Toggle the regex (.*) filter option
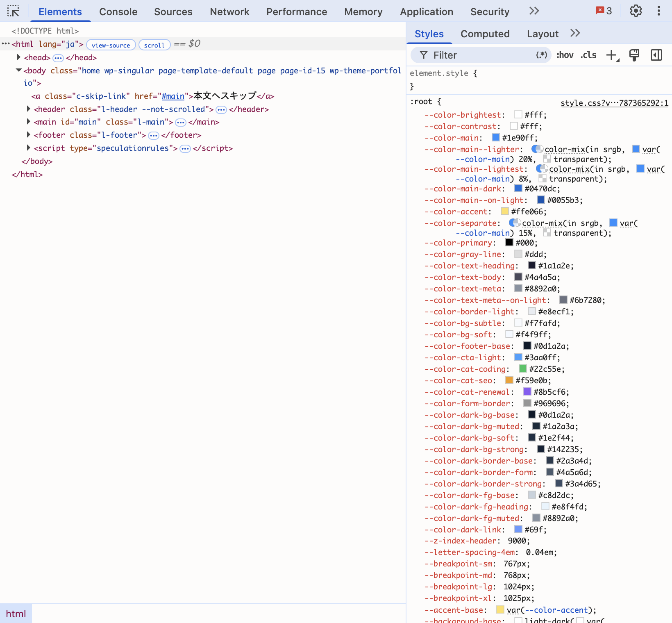The width and height of the screenshot is (672, 623). (x=542, y=55)
